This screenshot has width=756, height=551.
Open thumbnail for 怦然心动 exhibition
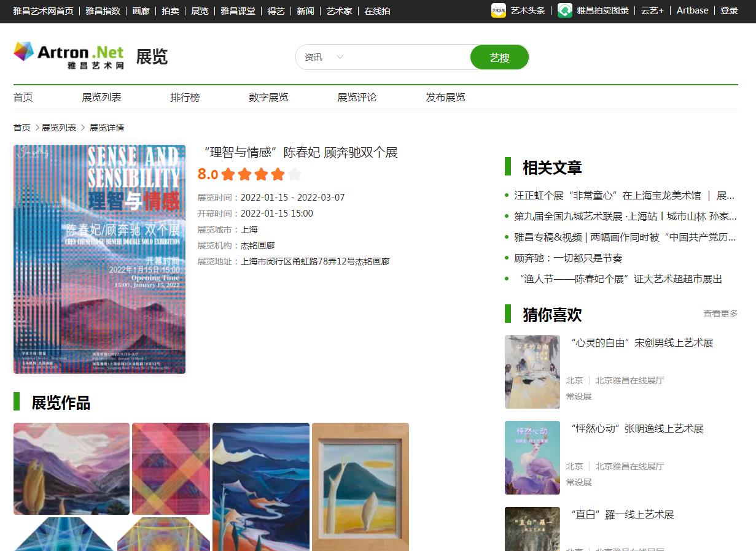pos(532,458)
